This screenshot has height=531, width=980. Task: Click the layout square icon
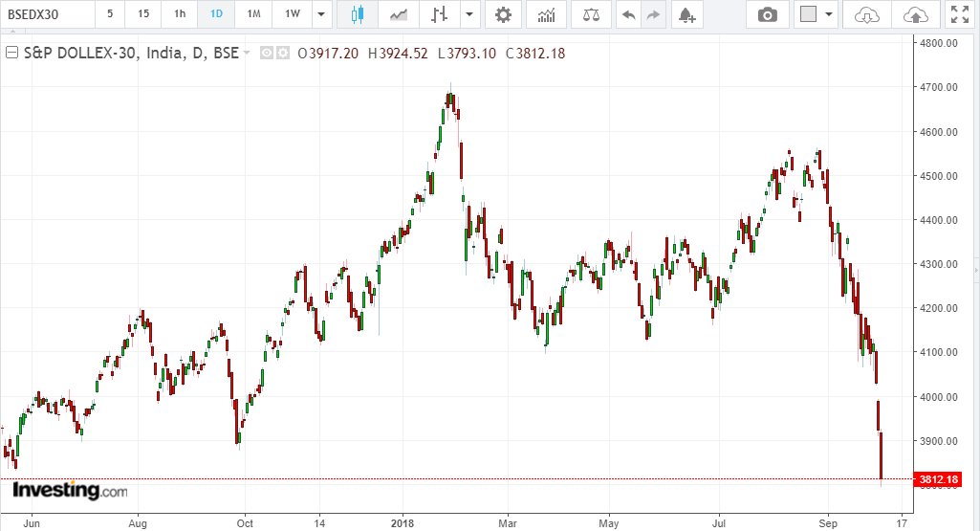808,13
